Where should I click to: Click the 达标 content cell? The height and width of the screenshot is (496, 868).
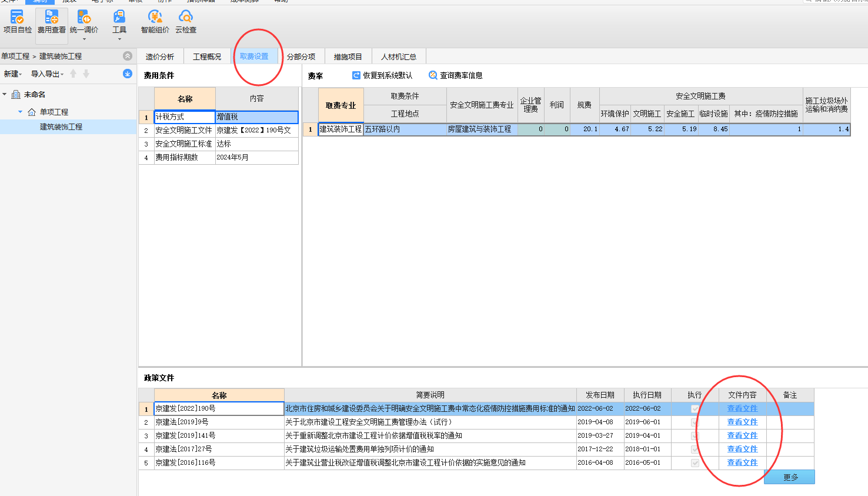point(257,144)
